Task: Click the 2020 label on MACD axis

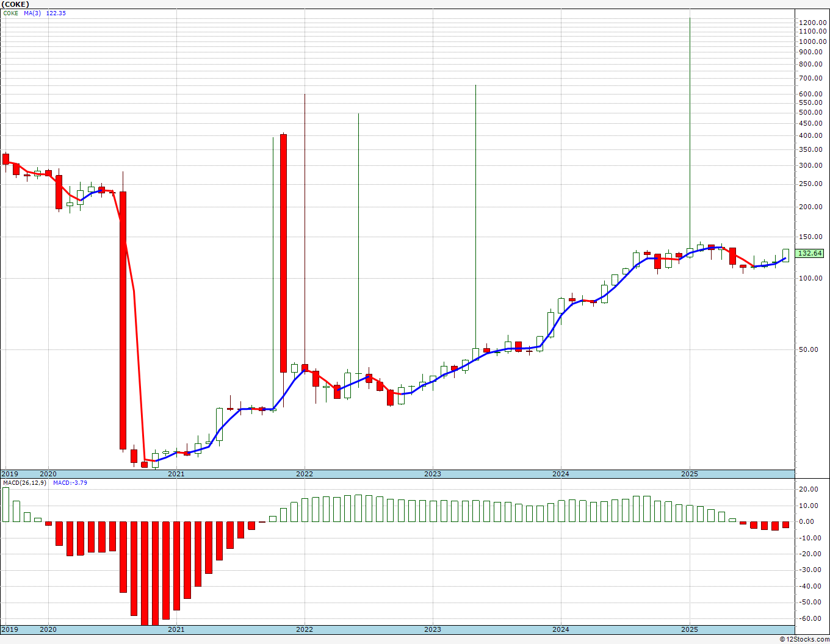Action: tap(48, 629)
